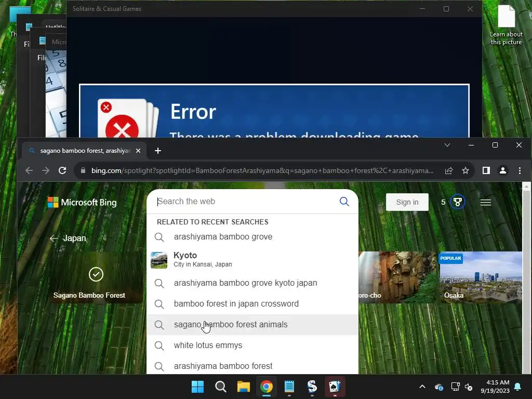This screenshot has width=532, height=399.
Task: Switch to Chrome in taskbar
Action: point(267,387)
